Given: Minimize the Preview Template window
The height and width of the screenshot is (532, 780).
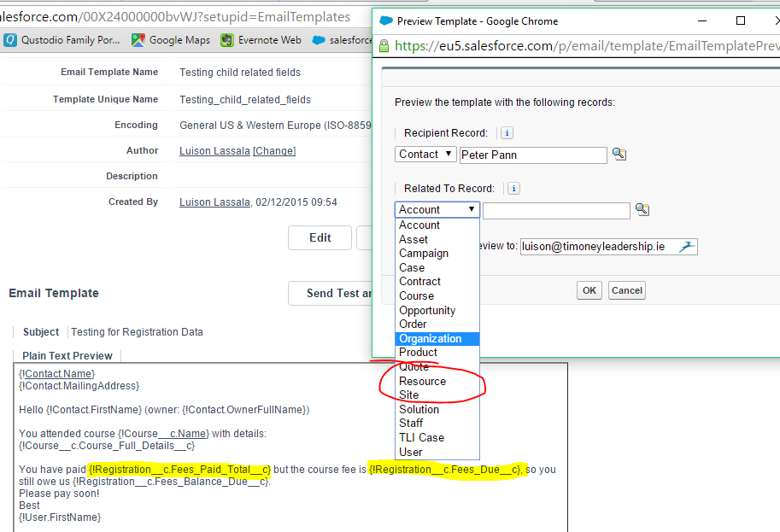Looking at the screenshot, I should click(x=702, y=20).
